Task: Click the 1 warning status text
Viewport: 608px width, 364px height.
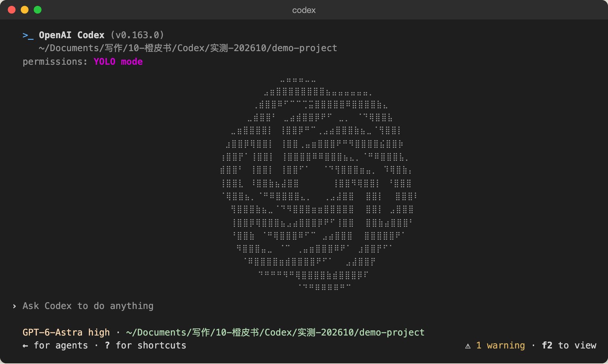Action: [x=501, y=345]
